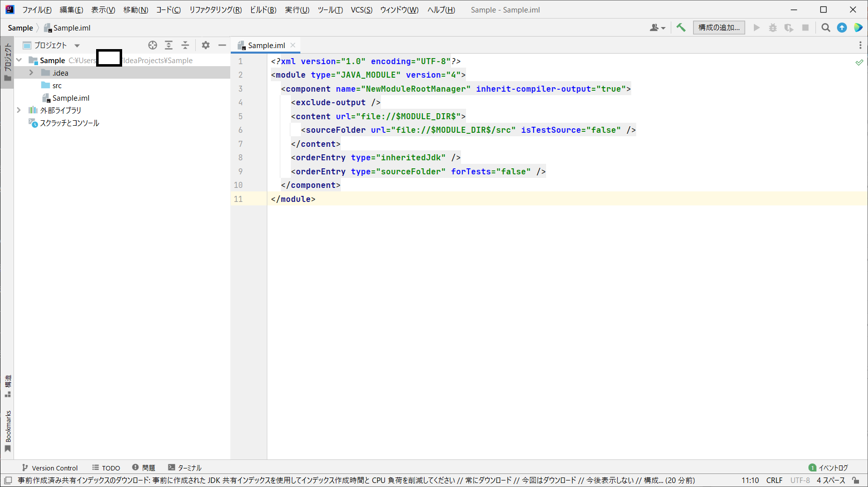Select Scratches and Consoles (スクラッチとコンソール)
Image resolution: width=868 pixels, height=487 pixels.
coord(64,123)
